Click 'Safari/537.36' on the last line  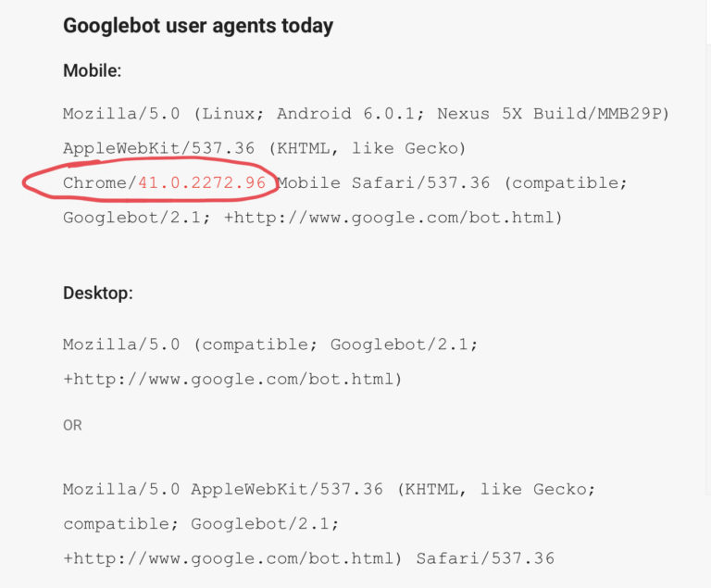(x=485, y=558)
